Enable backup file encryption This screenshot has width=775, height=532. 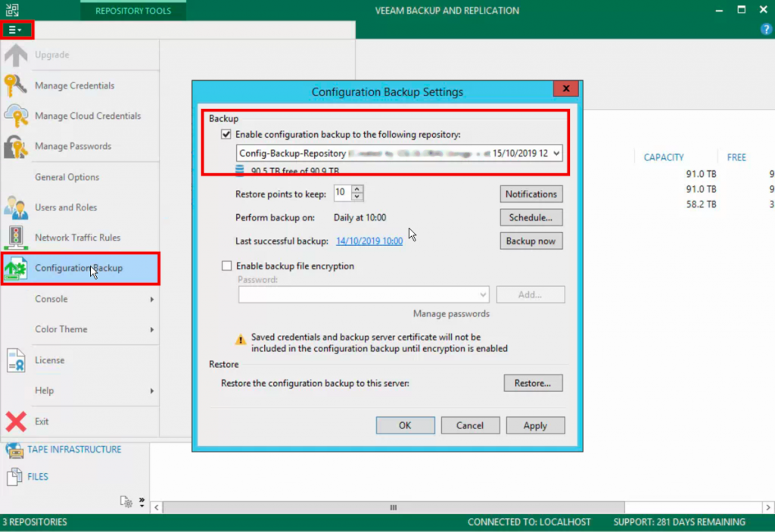(x=225, y=266)
